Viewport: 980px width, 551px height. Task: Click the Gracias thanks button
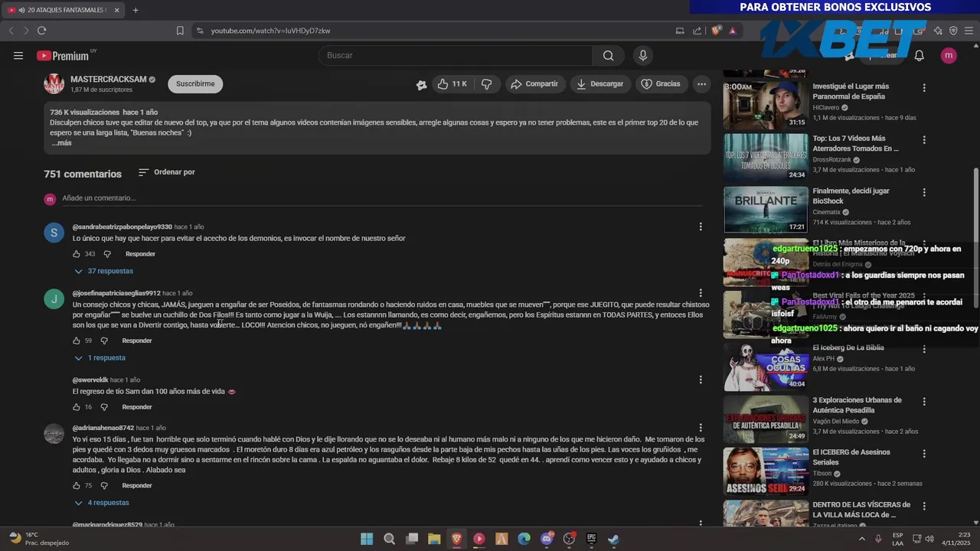click(x=661, y=84)
